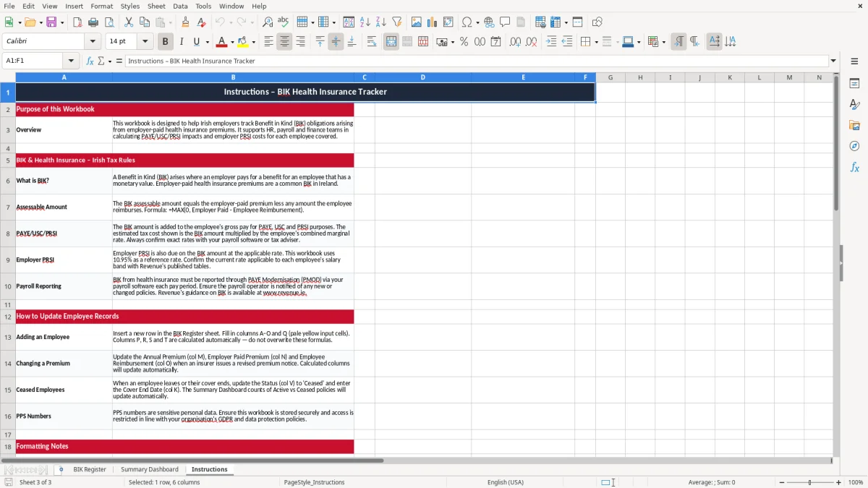The height and width of the screenshot is (488, 868).
Task: Open the Sheet menu
Action: pyautogui.click(x=156, y=6)
